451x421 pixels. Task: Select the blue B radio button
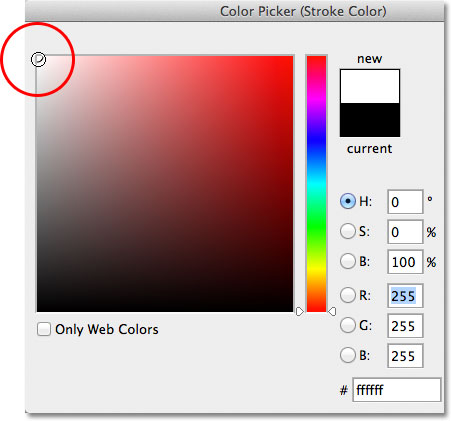[x=348, y=355]
